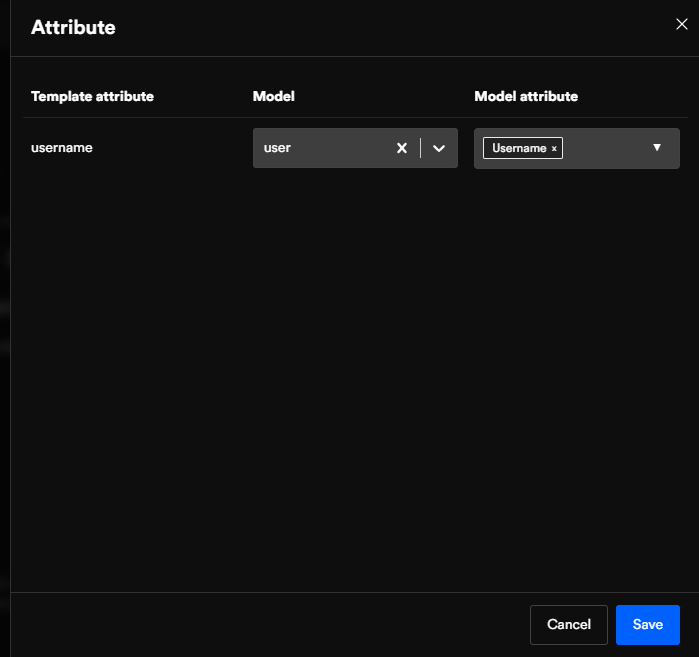699x657 pixels.
Task: Click the "Template attribute" column header
Action: pos(92,96)
